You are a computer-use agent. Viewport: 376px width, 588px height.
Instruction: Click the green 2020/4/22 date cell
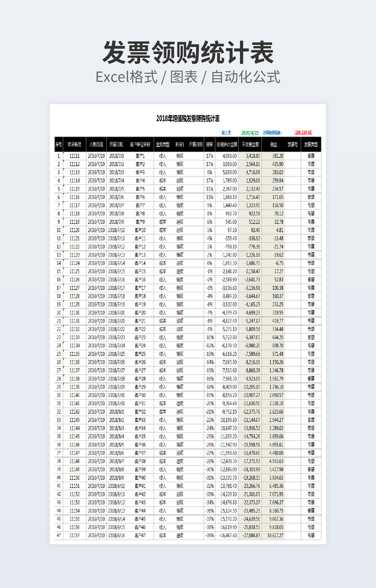point(250,133)
